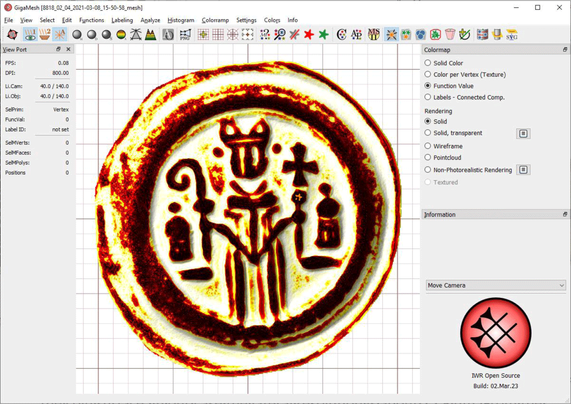Select the SVG export toolbar icon
571x404 pixels.
pyautogui.click(x=512, y=35)
